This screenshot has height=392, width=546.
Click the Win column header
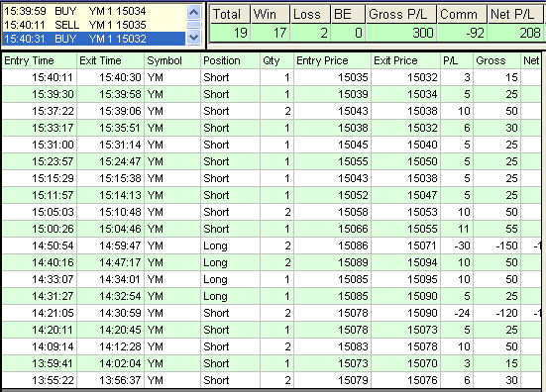tap(271, 15)
